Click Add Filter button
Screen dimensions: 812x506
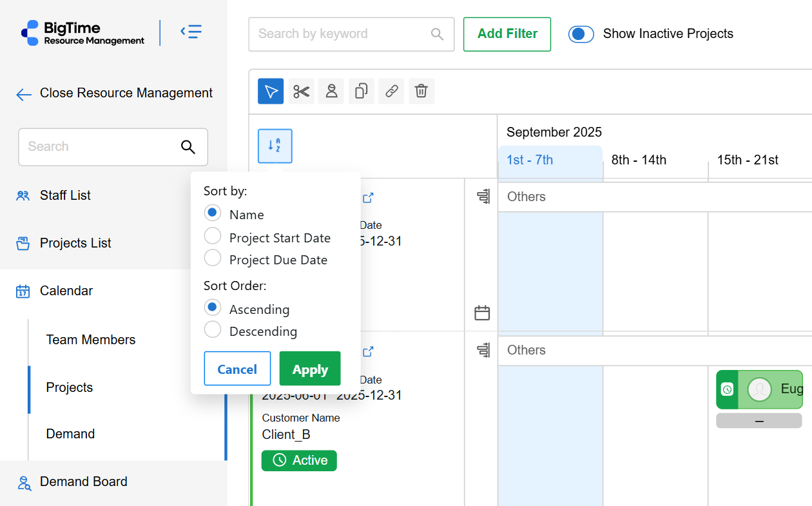click(x=507, y=34)
